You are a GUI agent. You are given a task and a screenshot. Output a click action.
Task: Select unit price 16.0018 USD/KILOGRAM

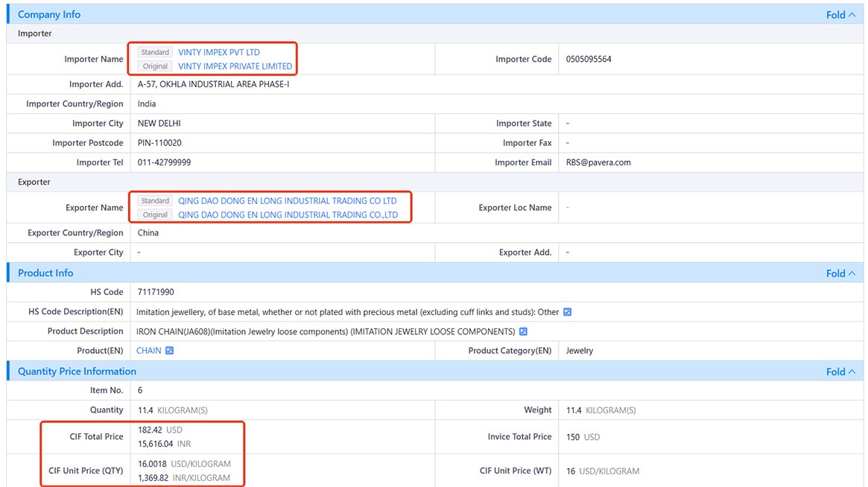(x=184, y=465)
